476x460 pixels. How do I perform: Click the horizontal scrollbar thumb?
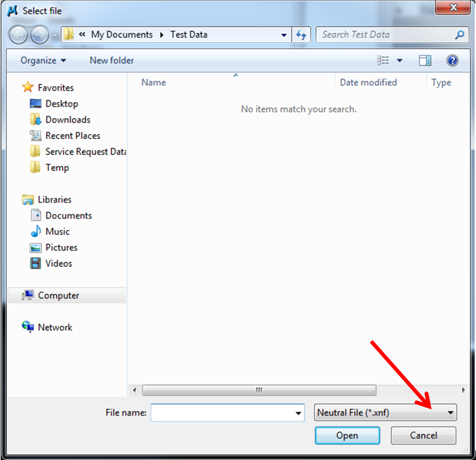(x=259, y=390)
